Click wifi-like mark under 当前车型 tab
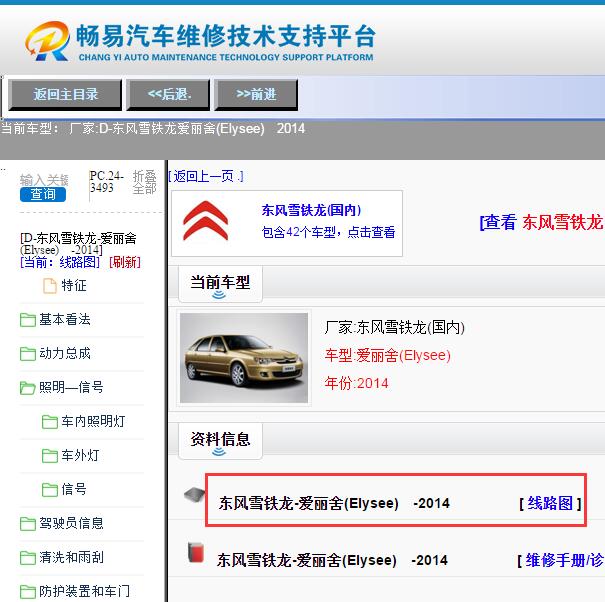Screen dimensions: 605x602 tap(219, 295)
